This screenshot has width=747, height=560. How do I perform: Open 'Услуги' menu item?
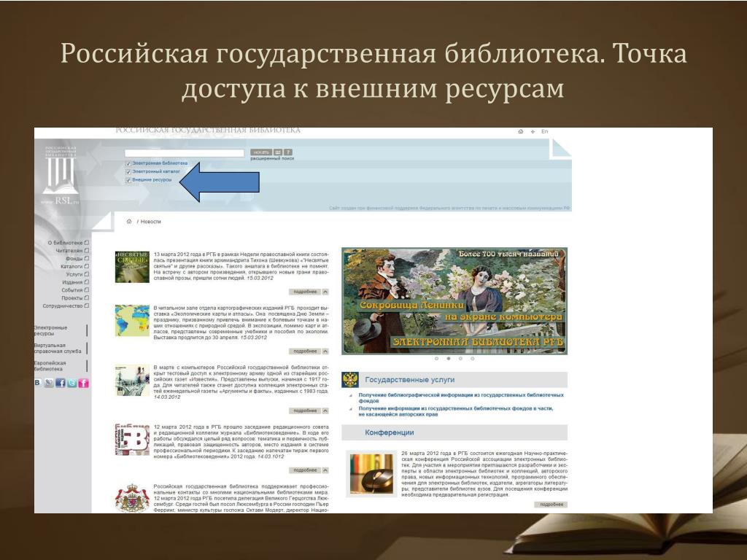click(74, 274)
